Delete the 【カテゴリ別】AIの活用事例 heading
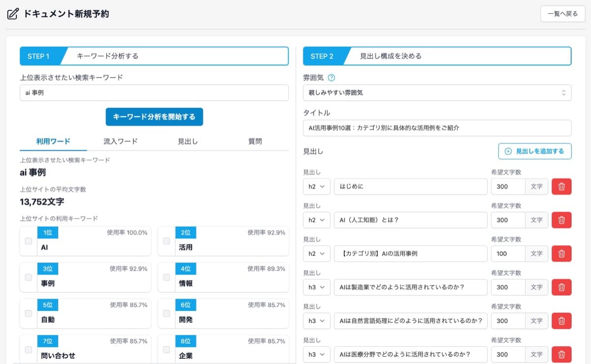The image size is (591, 364). [x=561, y=253]
